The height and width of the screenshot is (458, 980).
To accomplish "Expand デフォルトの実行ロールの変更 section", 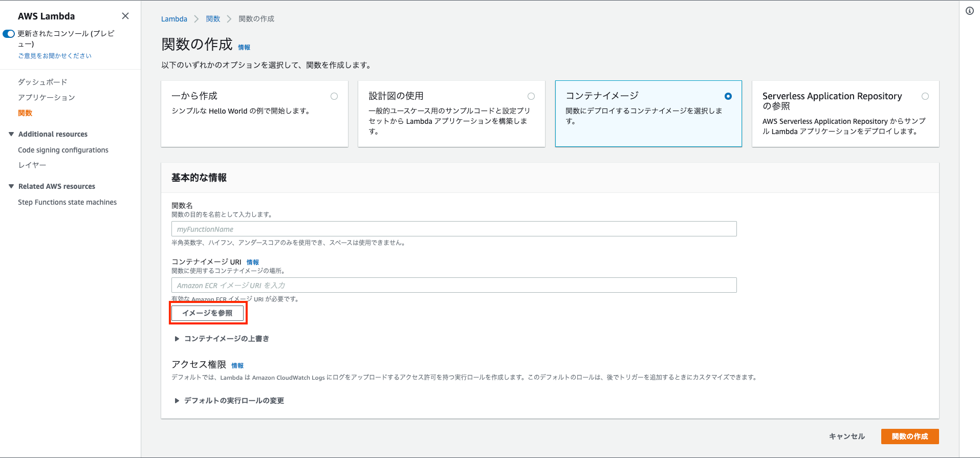I will 229,401.
